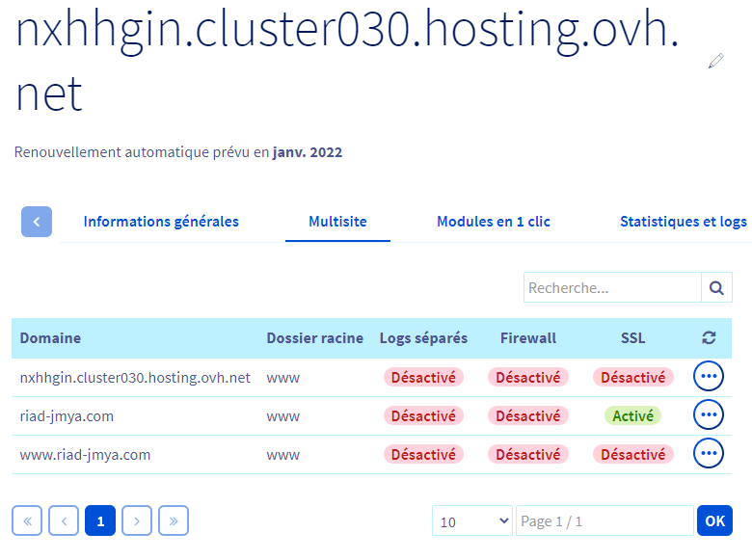This screenshot has height=560, width=752.
Task: Open Statistiques et logs tab
Action: [x=683, y=222]
